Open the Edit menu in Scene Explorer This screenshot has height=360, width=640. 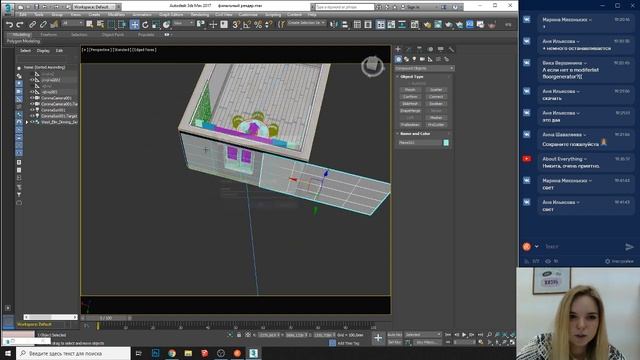coord(59,51)
